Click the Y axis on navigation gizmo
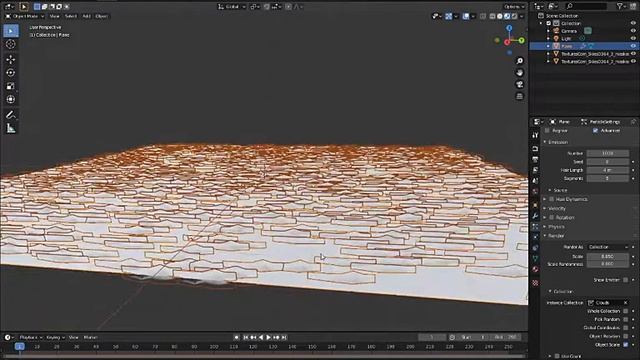The width and height of the screenshot is (640, 360). pyautogui.click(x=522, y=40)
